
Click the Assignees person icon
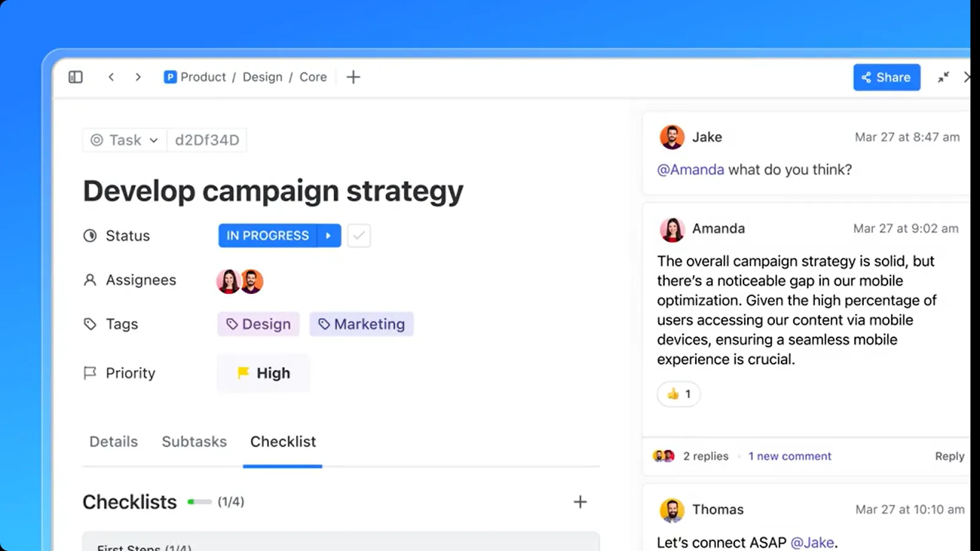tap(90, 280)
